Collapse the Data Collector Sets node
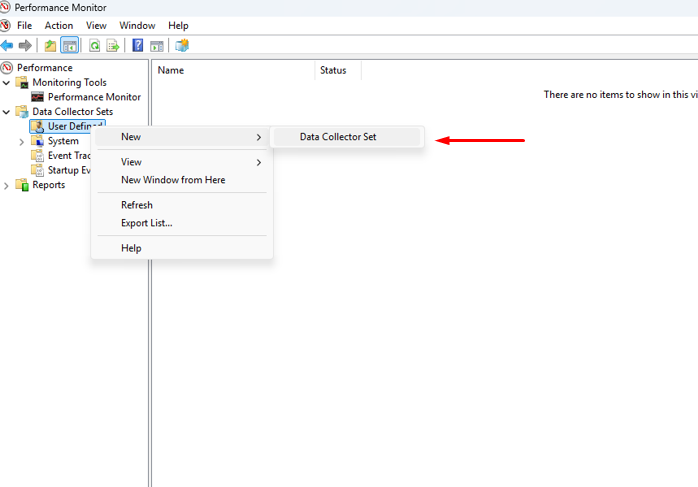The height and width of the screenshot is (487, 698). (x=7, y=112)
